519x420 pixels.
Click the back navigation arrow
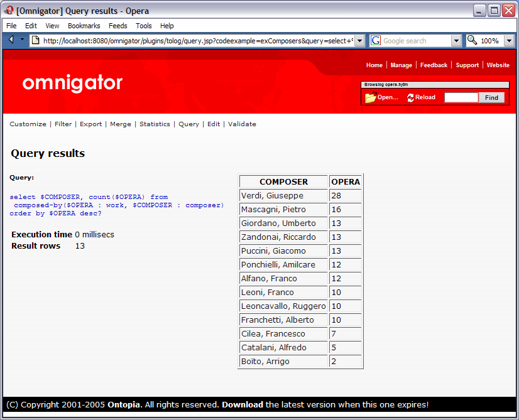[11, 40]
